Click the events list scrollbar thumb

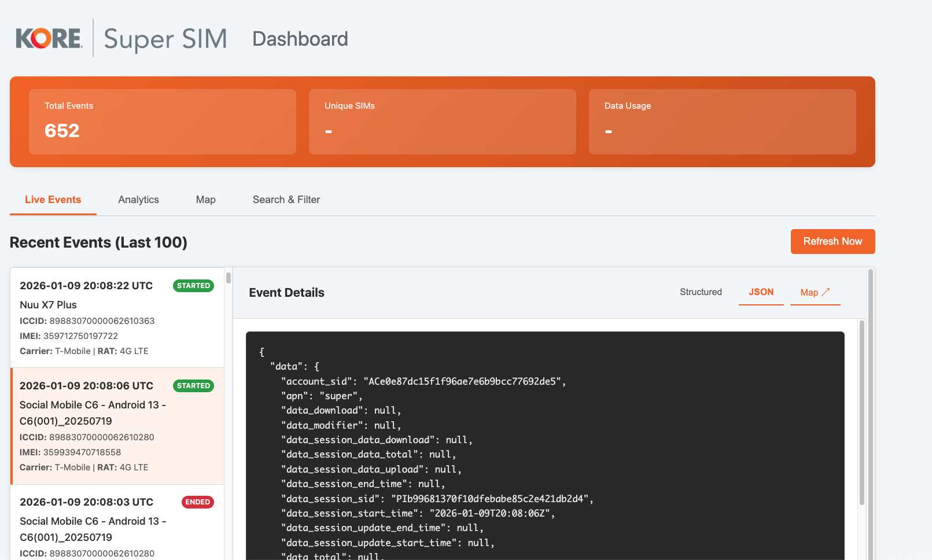229,278
